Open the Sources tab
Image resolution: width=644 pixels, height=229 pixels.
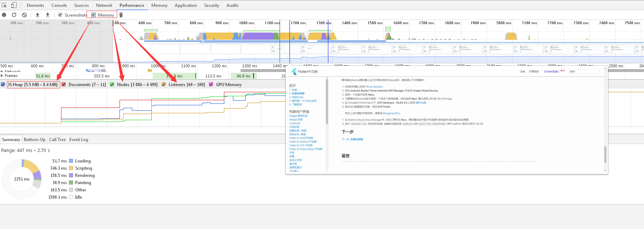[81, 5]
